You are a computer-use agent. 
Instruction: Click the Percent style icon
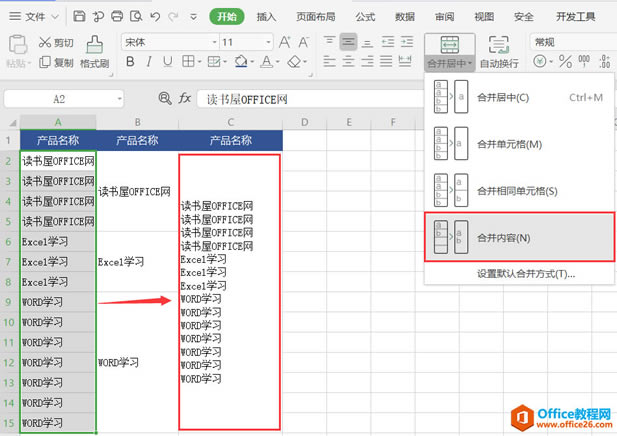(x=565, y=61)
